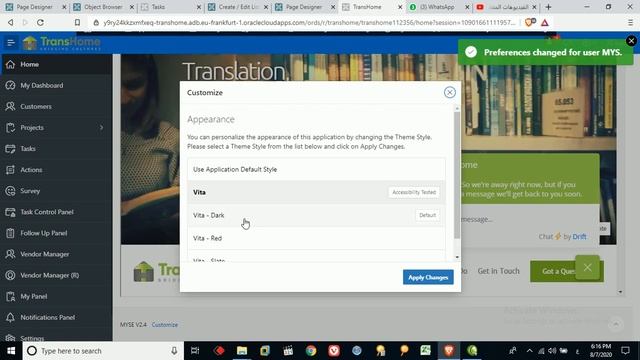
Task: Open the Windows notification center
Action: coord(625,351)
